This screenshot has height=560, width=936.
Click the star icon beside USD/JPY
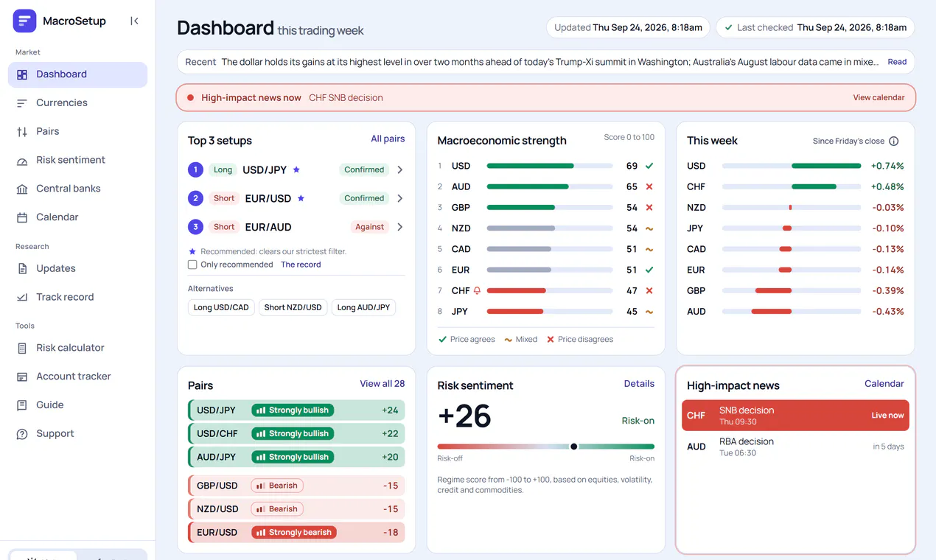tap(296, 169)
